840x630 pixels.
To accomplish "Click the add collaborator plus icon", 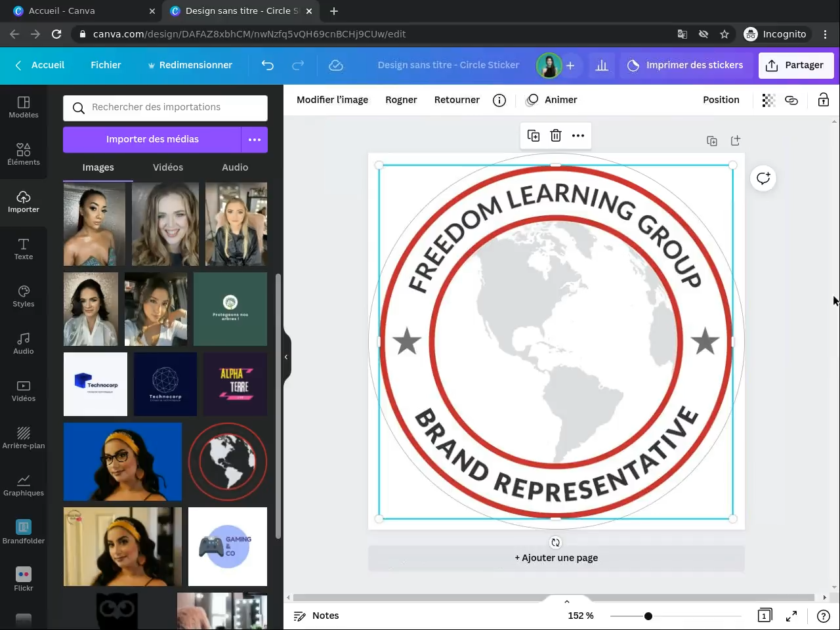I will 570,65.
